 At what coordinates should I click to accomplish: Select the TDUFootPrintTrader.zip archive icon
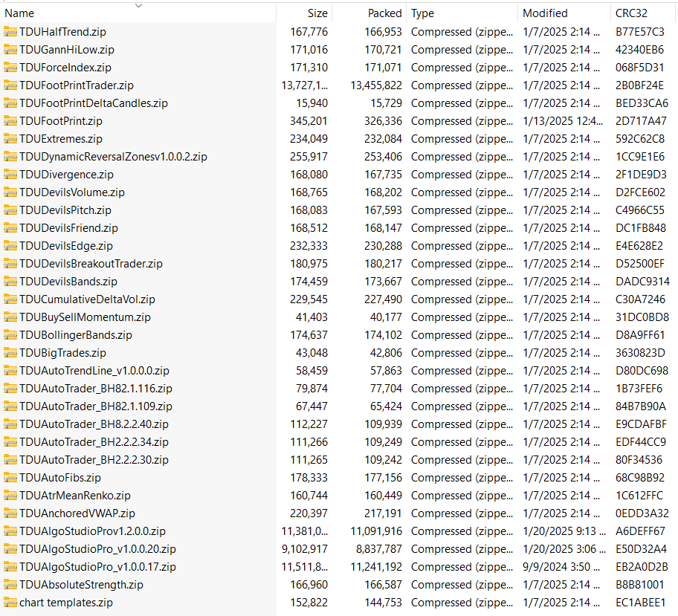click(x=10, y=85)
